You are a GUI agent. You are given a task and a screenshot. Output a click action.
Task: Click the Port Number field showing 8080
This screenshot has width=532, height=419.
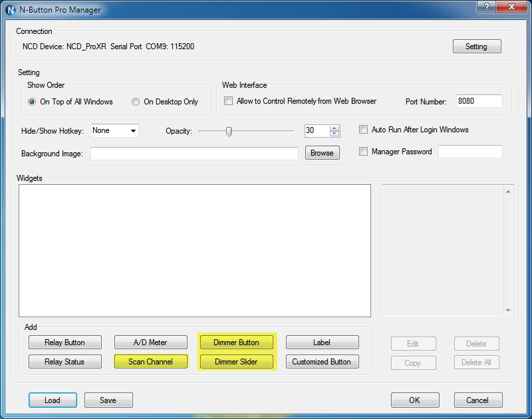[x=479, y=101]
